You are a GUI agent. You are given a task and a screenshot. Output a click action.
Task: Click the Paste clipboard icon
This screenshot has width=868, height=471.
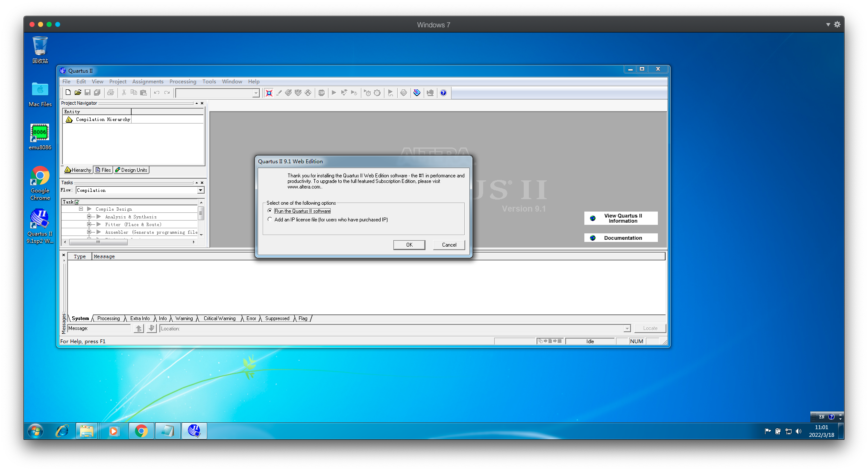pyautogui.click(x=144, y=92)
